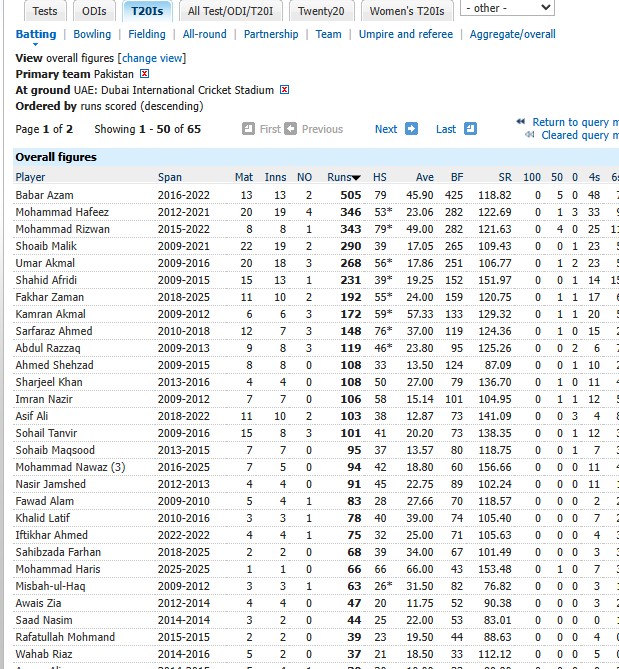Click the greyed First page icon
Screen dimensions: 619x669
[248, 129]
